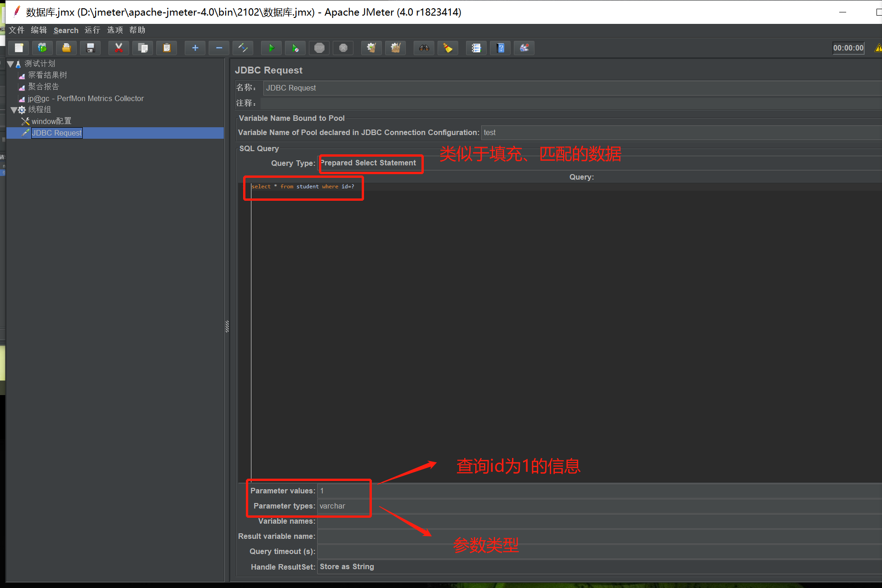Screen dimensions: 882x588
Task: Click the Paste clipboard icon
Action: 167,48
